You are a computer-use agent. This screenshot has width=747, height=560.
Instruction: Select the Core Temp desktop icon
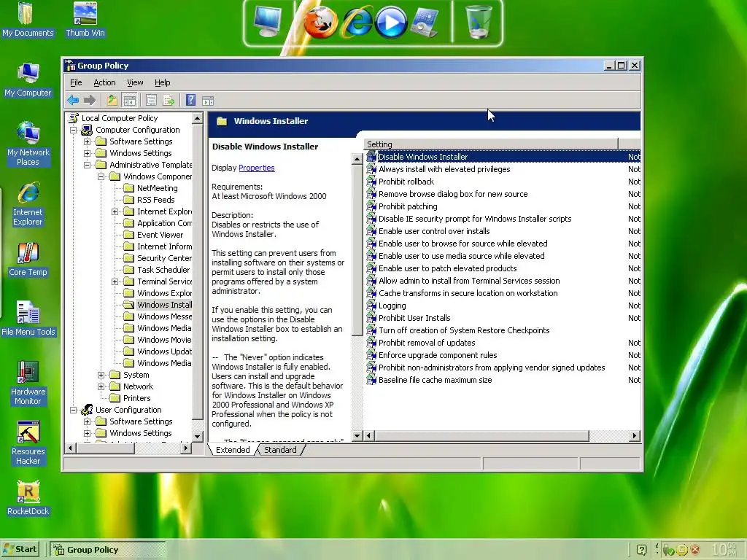(x=28, y=259)
